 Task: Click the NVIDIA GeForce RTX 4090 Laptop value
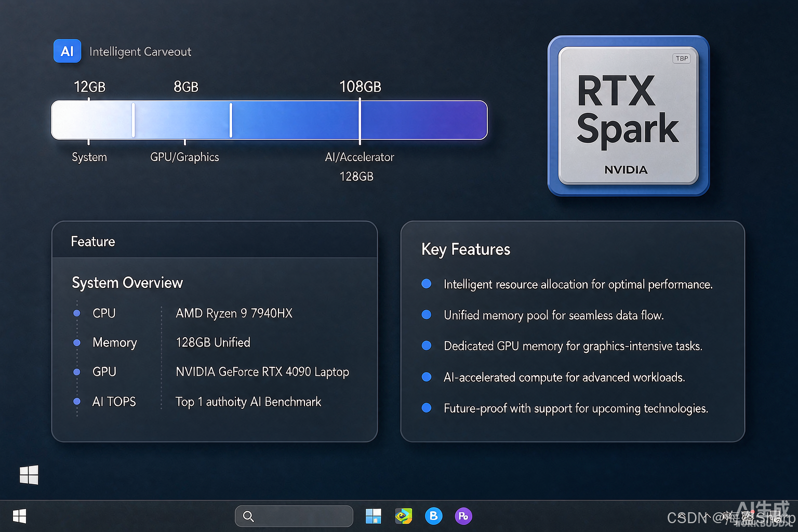click(262, 373)
